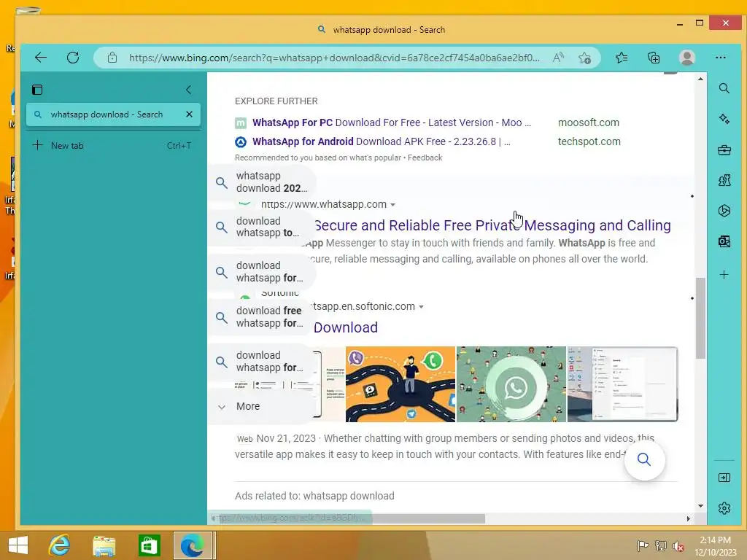Open the Favorites list icon
The width and height of the screenshot is (747, 560).
622,58
